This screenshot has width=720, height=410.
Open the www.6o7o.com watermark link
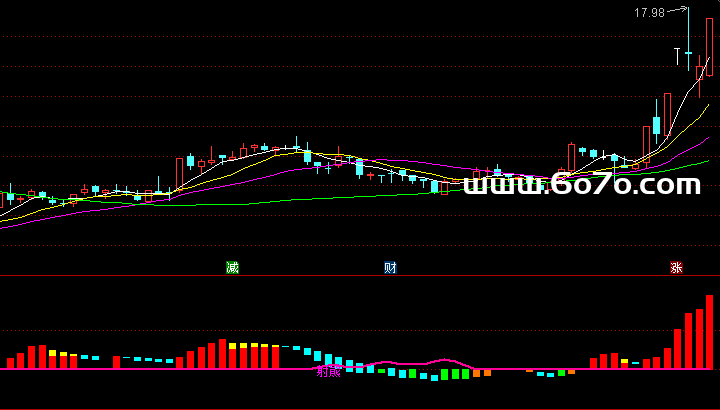(x=582, y=185)
